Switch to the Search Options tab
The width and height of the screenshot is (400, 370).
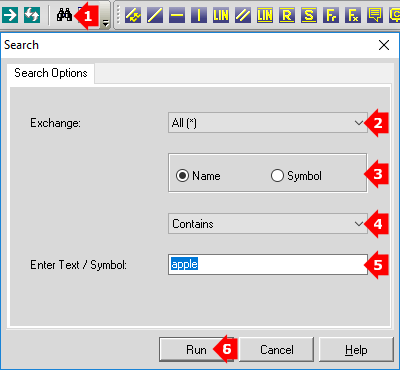pos(51,73)
